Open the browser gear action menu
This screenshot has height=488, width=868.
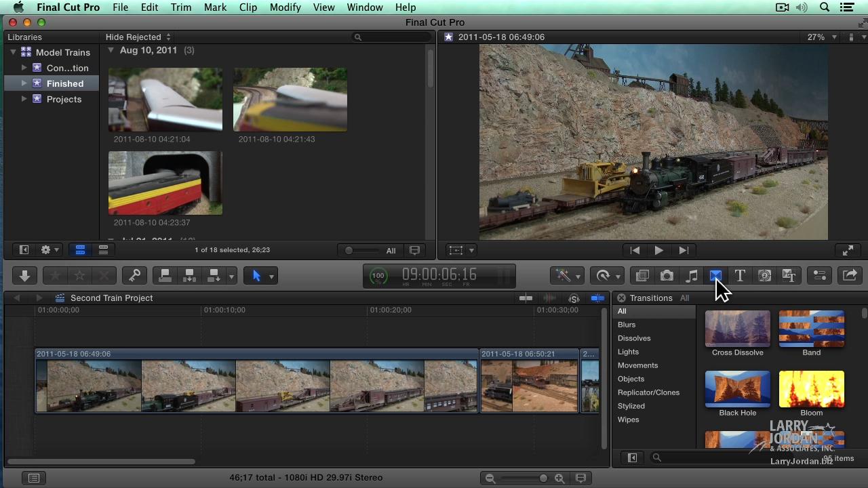point(50,250)
